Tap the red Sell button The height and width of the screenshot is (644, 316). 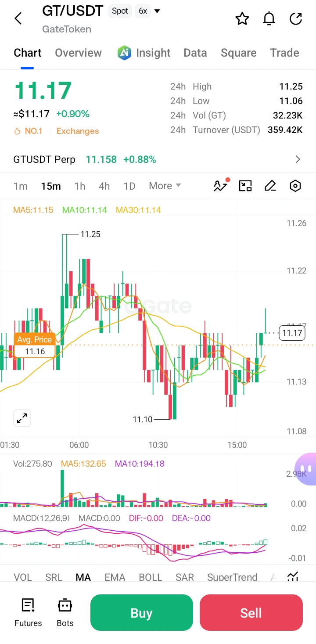251,612
